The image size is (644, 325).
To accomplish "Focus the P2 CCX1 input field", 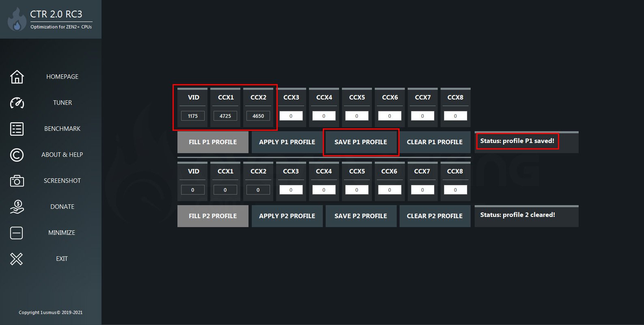I will point(225,190).
